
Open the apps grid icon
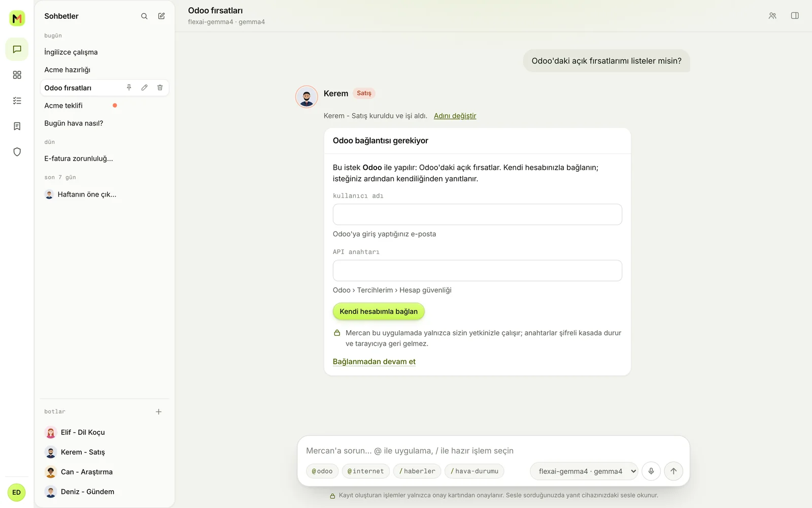pyautogui.click(x=17, y=75)
